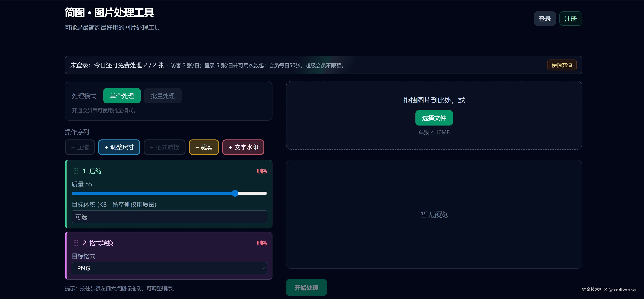Click the 目标体积 optional input field
Image resolution: width=644 pixels, height=299 pixels.
click(x=169, y=217)
